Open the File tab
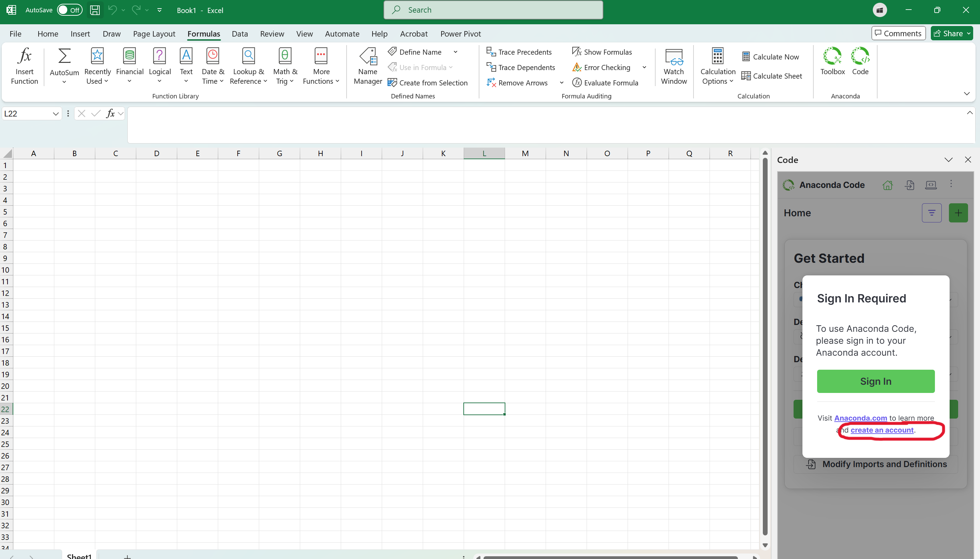Image resolution: width=980 pixels, height=559 pixels. pyautogui.click(x=15, y=34)
